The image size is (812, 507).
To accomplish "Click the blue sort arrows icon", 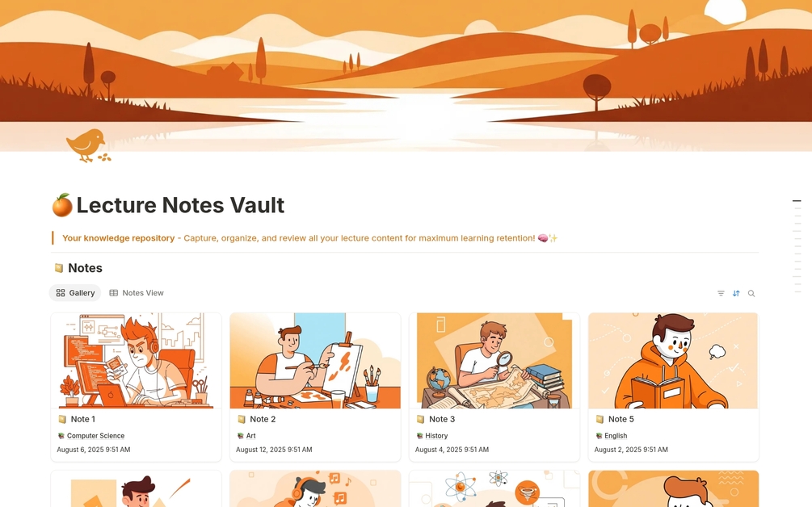I will point(736,293).
